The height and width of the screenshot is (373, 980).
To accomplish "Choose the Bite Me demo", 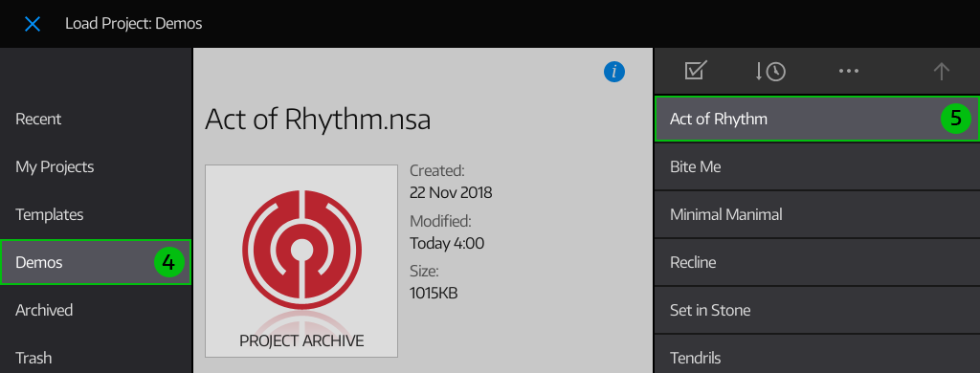I will (x=817, y=166).
